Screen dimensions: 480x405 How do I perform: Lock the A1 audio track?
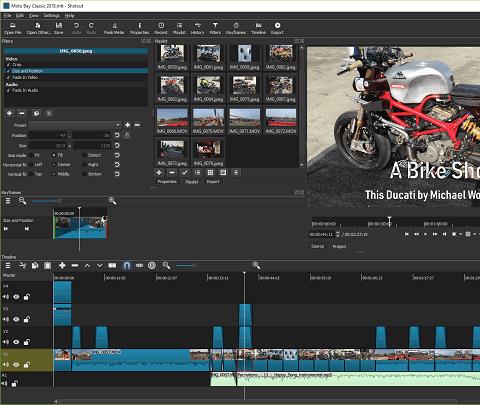pyautogui.click(x=14, y=384)
